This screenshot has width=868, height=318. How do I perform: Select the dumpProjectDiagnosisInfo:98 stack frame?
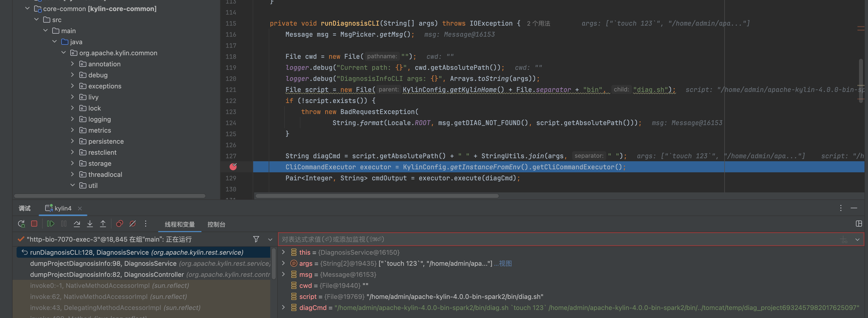point(143,263)
